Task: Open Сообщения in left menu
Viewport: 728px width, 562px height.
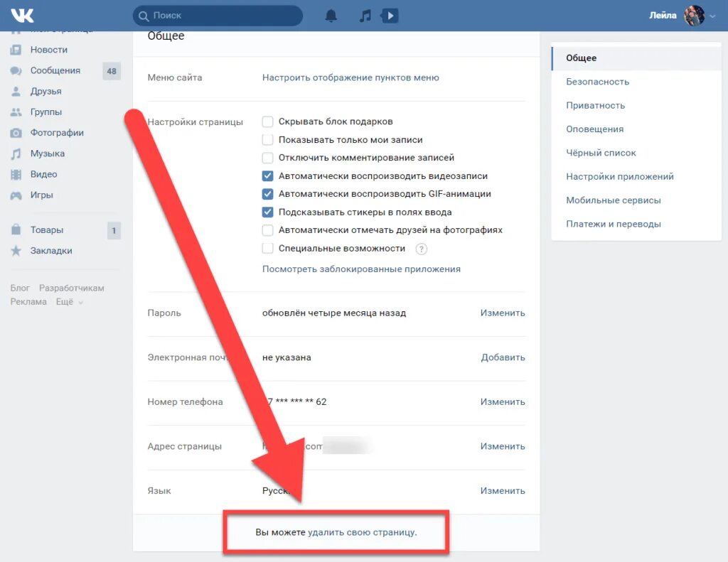Action: pos(55,70)
